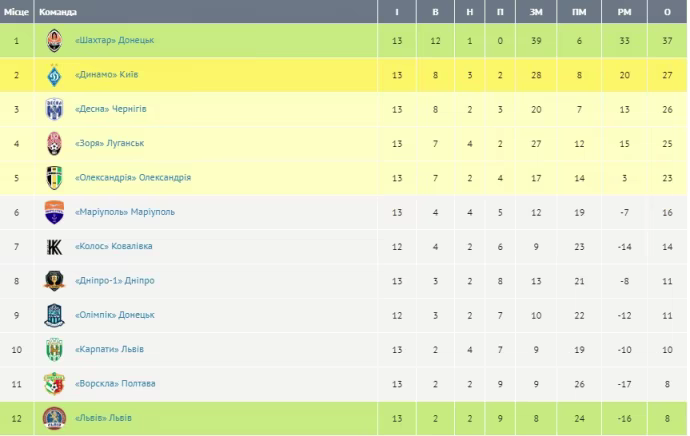Click the О points column header
This screenshot has height=436, width=690.
click(x=667, y=12)
